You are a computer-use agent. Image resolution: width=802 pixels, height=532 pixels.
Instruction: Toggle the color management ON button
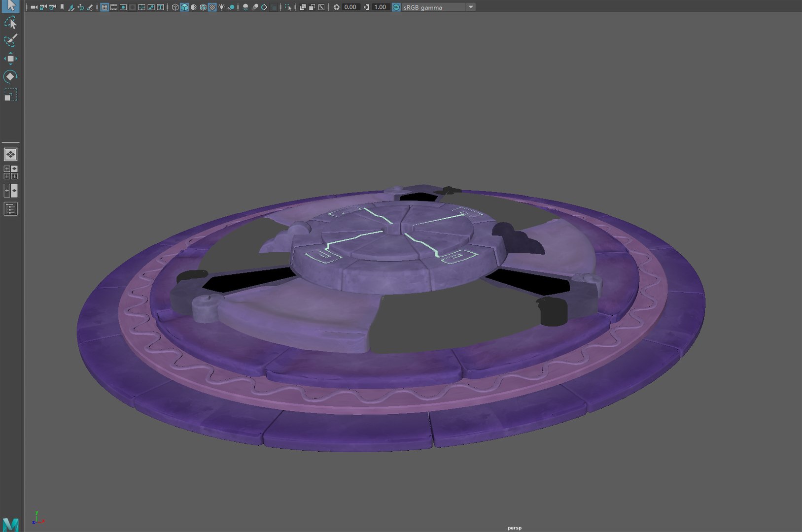point(396,7)
